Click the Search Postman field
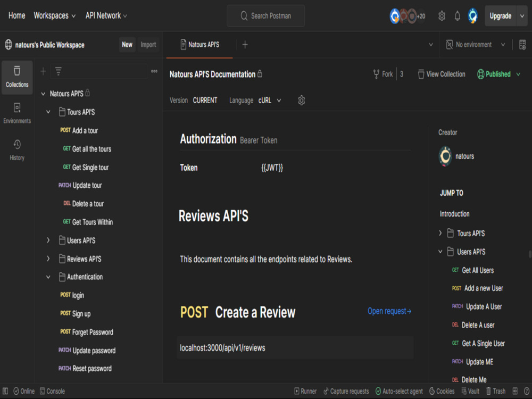Screen dimensions: 532x399 click(x=265, y=15)
